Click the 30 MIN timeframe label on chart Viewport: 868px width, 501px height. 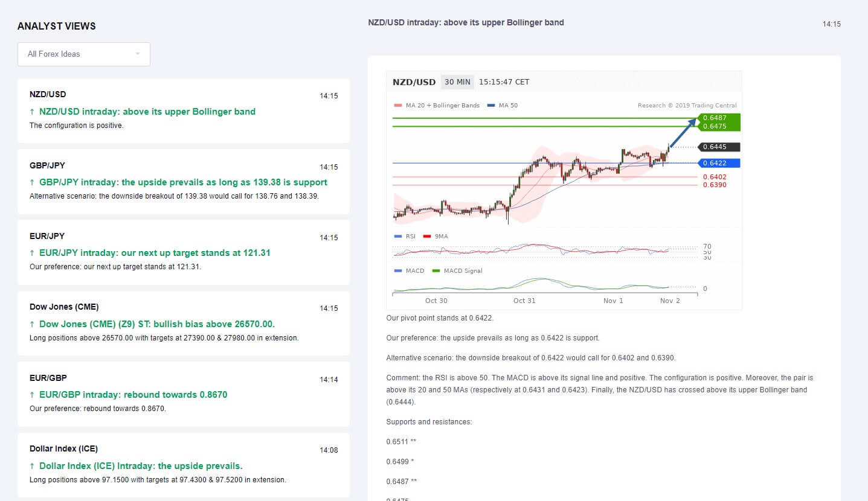coord(457,82)
